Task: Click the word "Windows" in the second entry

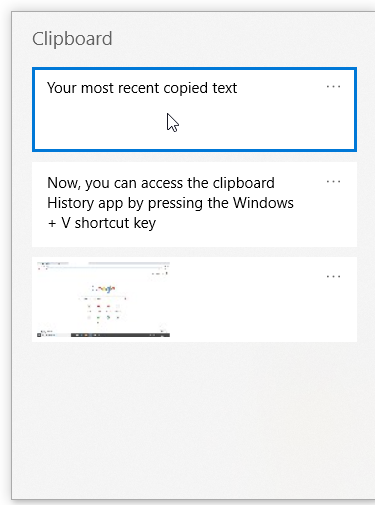Action: (x=263, y=203)
